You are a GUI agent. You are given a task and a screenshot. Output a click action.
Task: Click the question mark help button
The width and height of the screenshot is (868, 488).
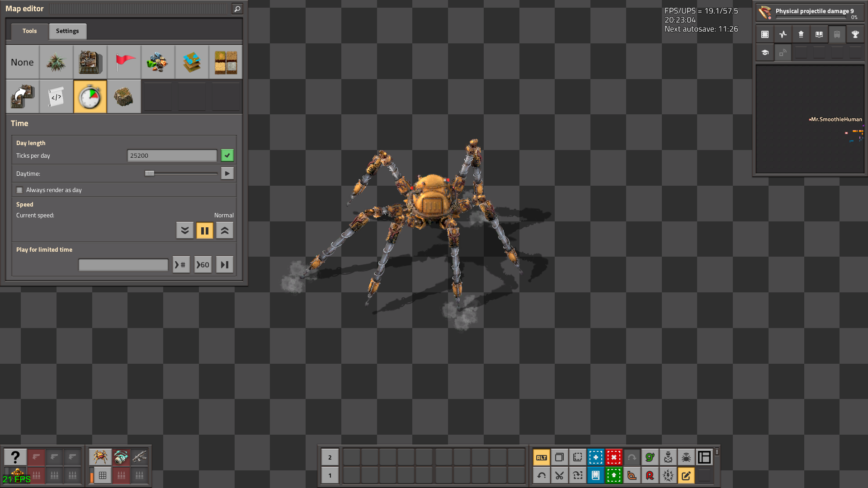pos(15,457)
